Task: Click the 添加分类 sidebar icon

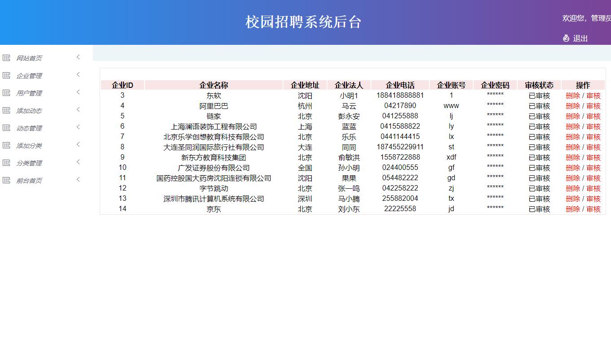Action: point(6,145)
